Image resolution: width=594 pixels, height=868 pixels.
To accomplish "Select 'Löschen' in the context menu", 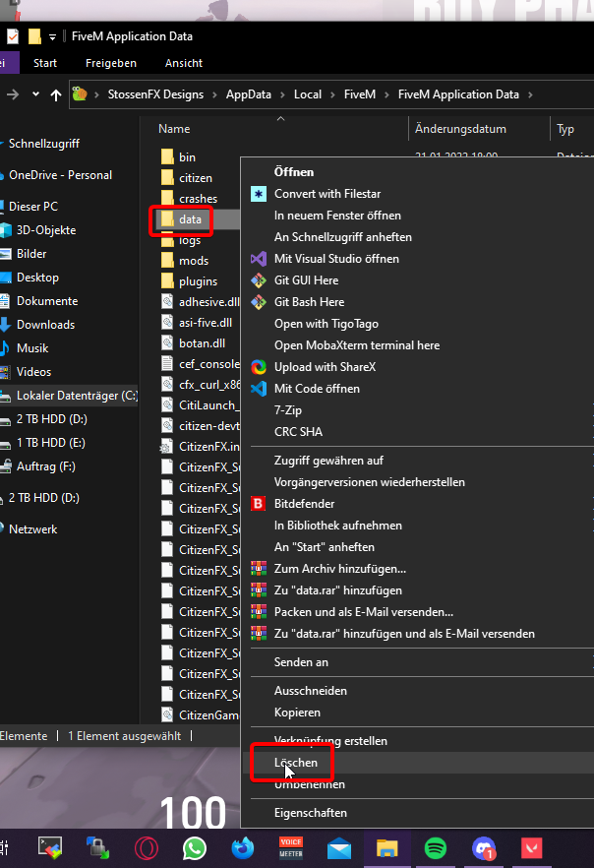I will (x=296, y=763).
